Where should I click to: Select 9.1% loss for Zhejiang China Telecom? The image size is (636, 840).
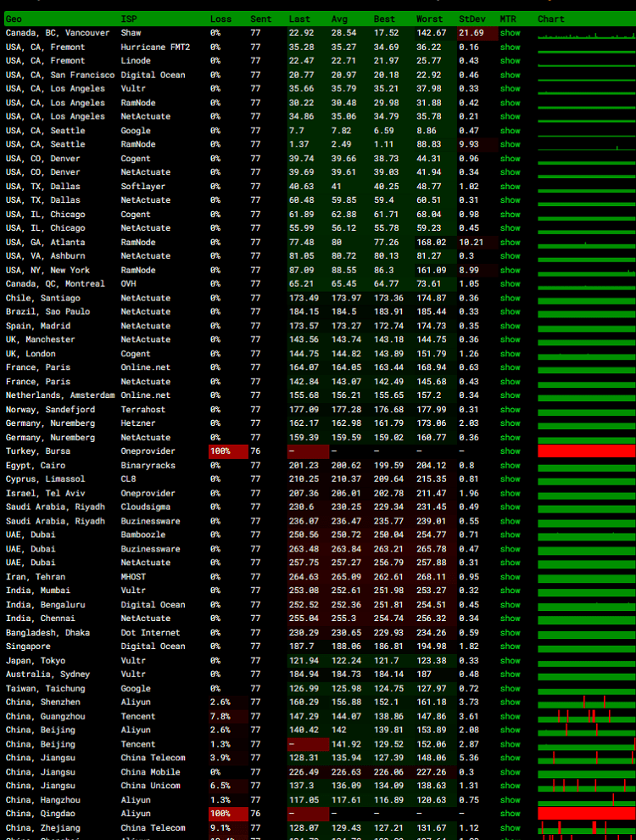229,827
